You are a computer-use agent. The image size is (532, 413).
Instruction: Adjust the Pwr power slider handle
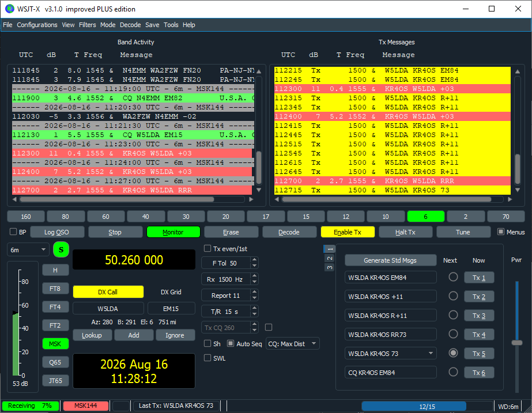[x=517, y=343]
